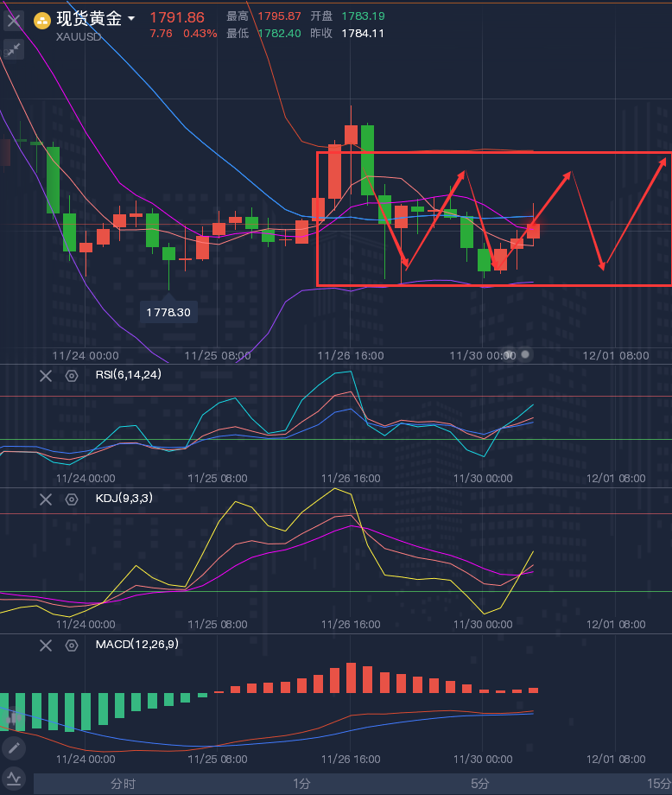Close the main chart with the X icon

click(14, 19)
